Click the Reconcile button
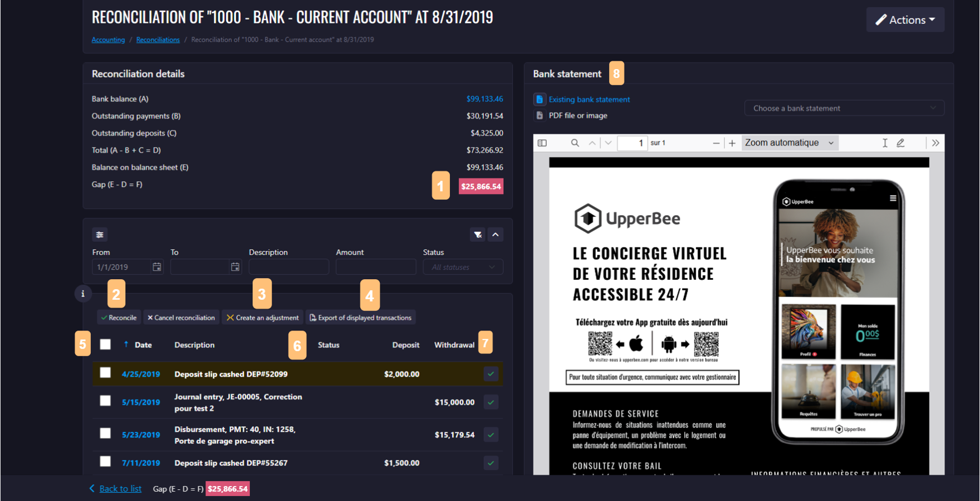The height and width of the screenshot is (501, 980). (119, 318)
